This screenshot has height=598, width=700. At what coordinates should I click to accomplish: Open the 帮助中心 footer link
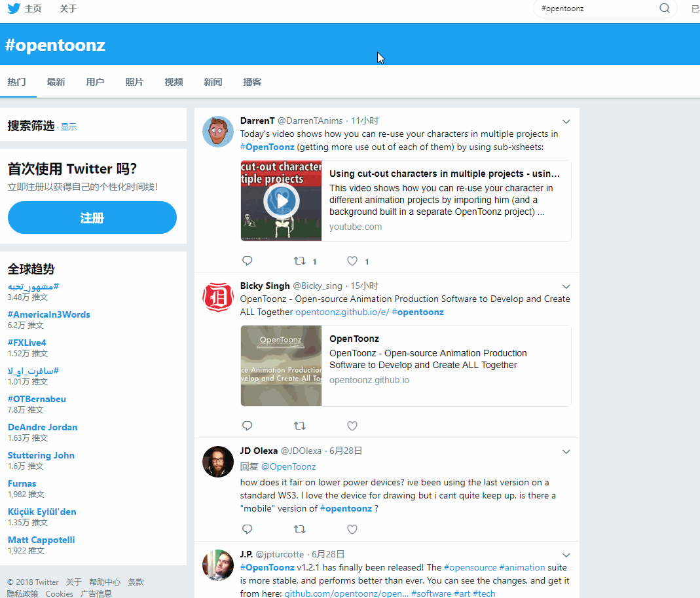(x=105, y=582)
